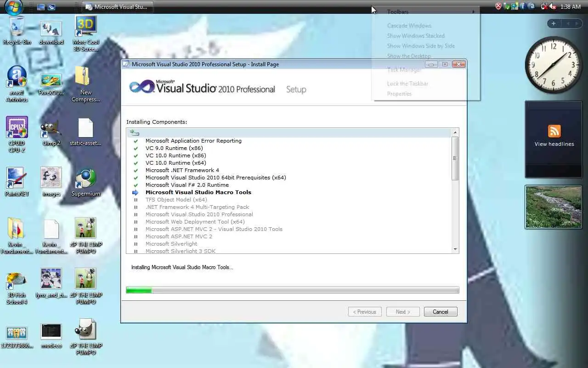This screenshot has width=588, height=368.
Task: Select the lynx_and_zi image file icon
Action: 51,283
